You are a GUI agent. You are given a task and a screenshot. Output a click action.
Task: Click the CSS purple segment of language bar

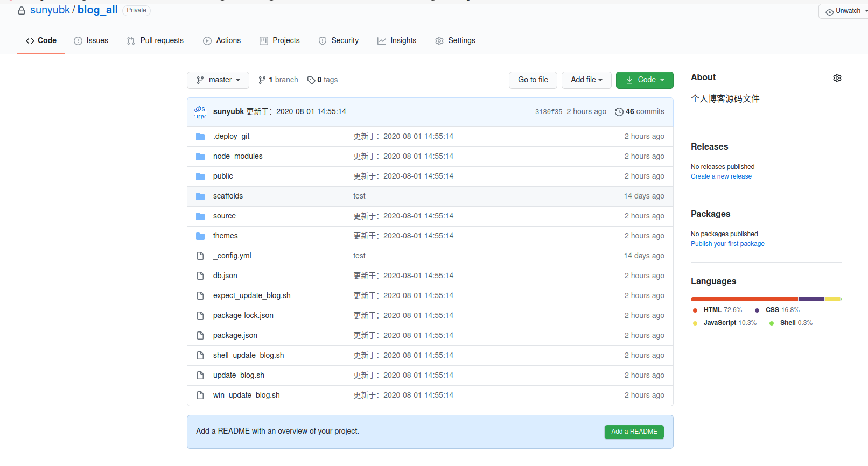(x=811, y=299)
